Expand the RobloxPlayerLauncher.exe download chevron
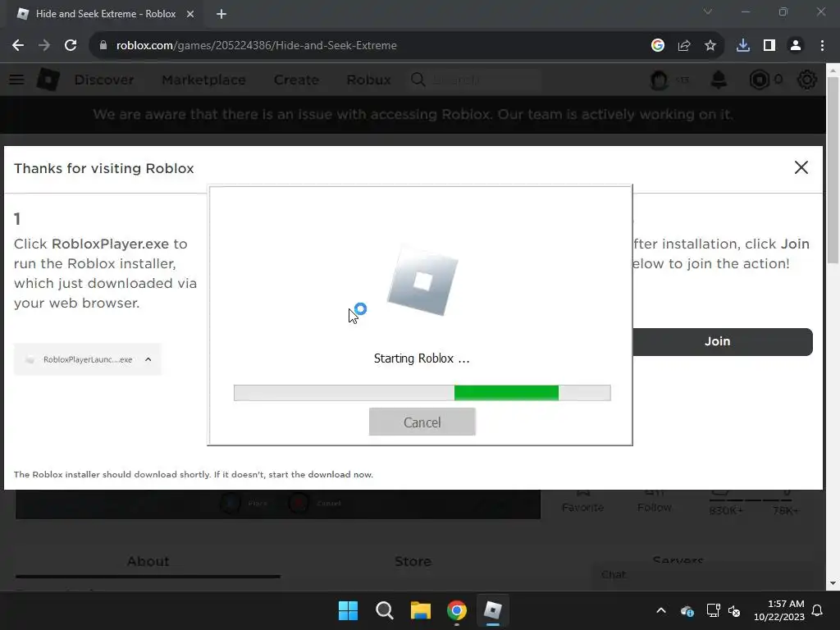Screen dimensions: 840x630 coord(148,359)
